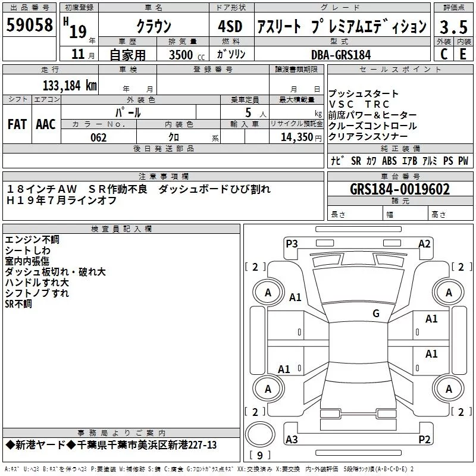Click the equipment code PW
This screenshot has width=476, height=476.
pos(464,161)
